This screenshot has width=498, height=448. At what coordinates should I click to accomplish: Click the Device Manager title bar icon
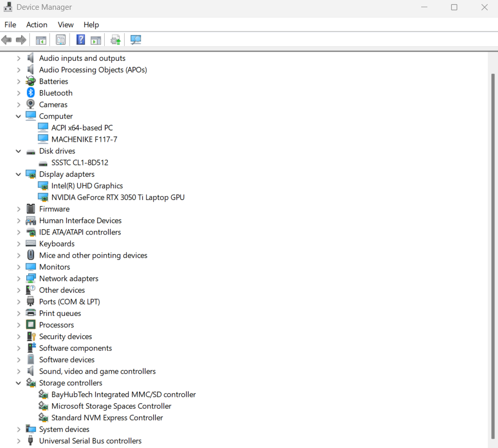coord(8,7)
